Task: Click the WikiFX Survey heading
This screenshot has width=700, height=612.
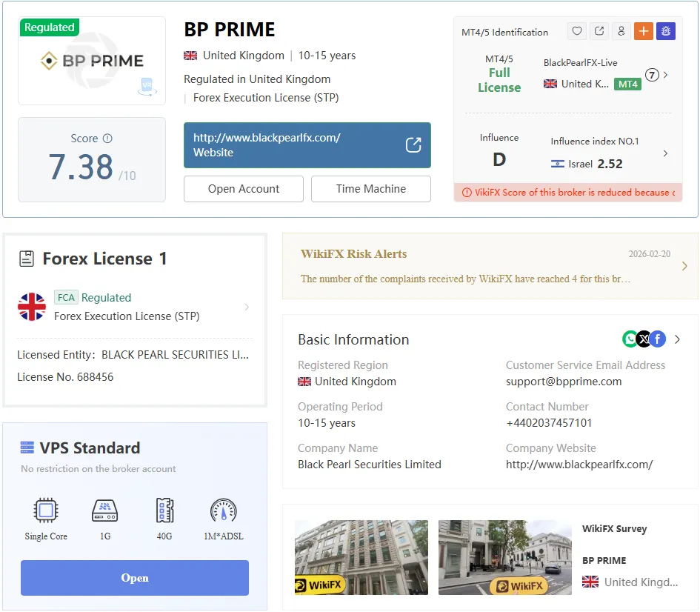Action: 614,529
